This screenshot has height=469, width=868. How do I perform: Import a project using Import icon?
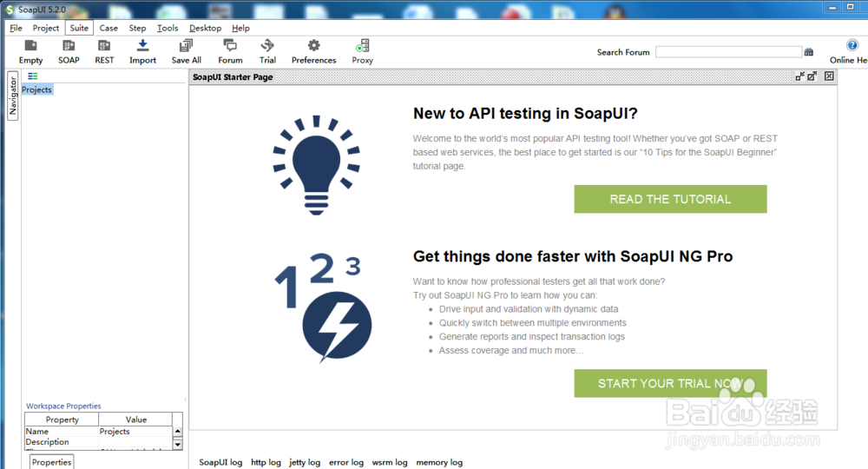143,52
